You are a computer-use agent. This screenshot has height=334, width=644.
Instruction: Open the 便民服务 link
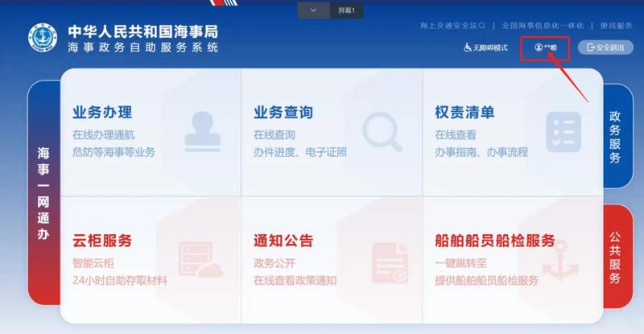pyautogui.click(x=616, y=27)
